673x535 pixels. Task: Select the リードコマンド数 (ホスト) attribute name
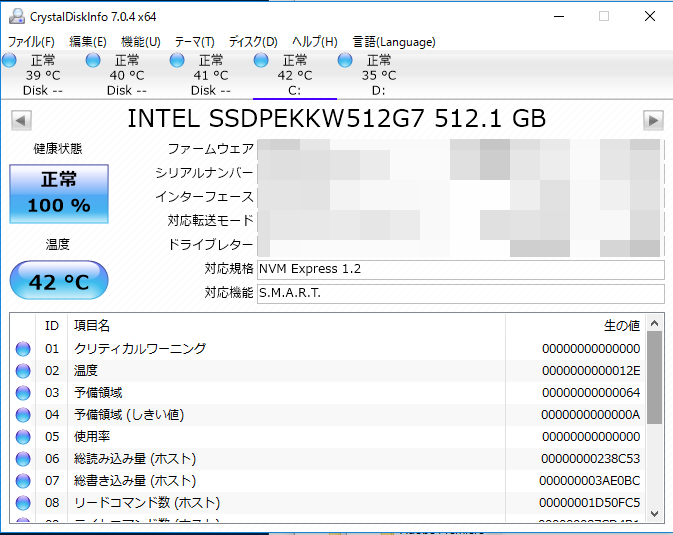click(147, 503)
